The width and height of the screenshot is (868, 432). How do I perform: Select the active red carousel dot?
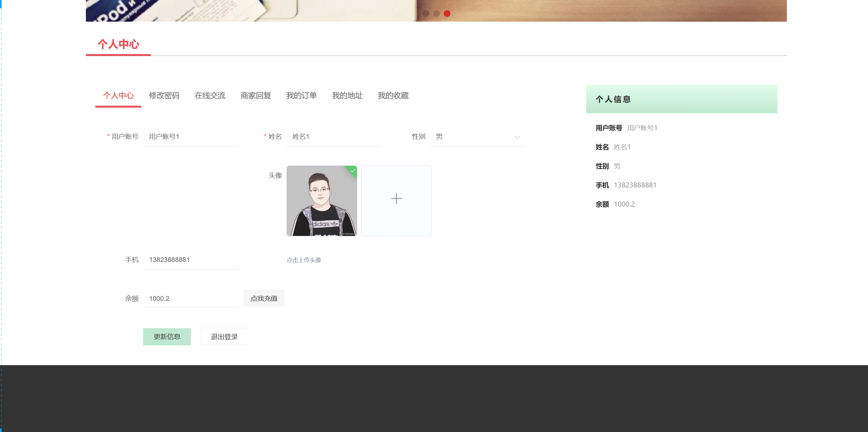(447, 13)
